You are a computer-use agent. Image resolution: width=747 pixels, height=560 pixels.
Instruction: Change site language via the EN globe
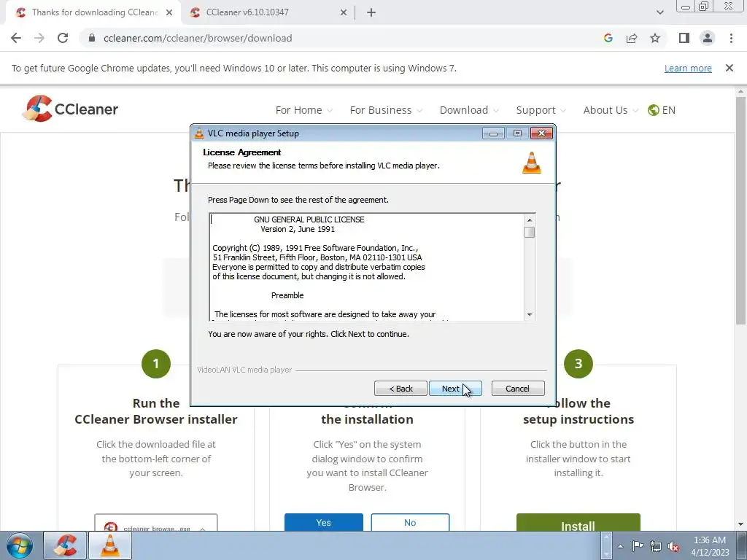coord(662,110)
